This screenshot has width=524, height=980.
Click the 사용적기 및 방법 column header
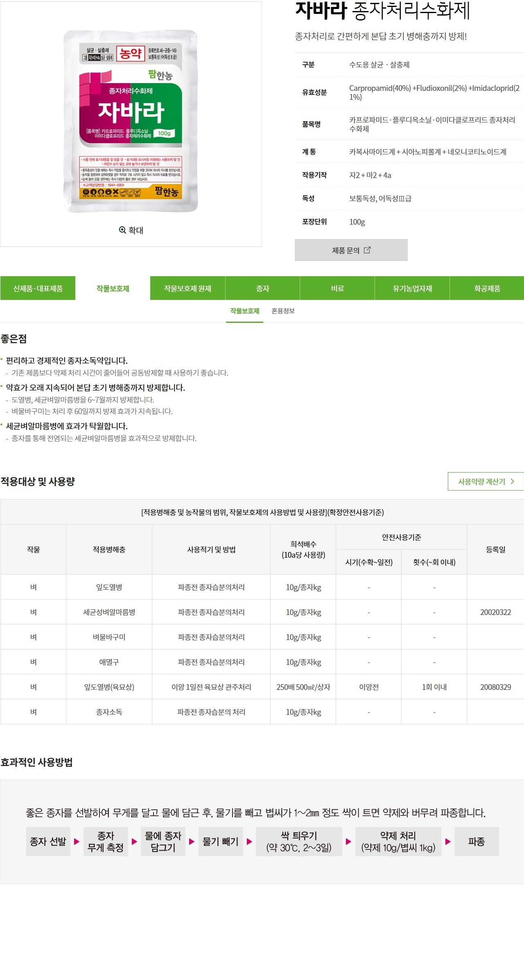(x=211, y=550)
